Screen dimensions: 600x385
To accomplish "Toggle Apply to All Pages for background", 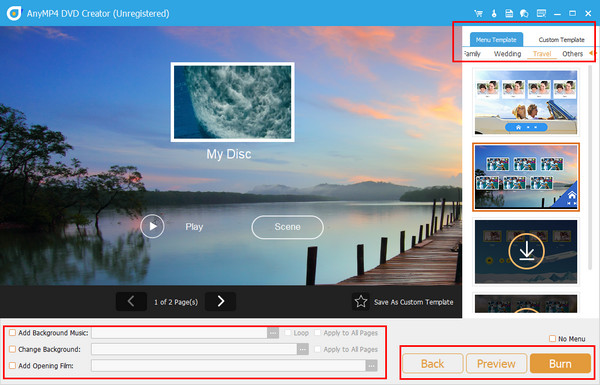I will pyautogui.click(x=317, y=349).
